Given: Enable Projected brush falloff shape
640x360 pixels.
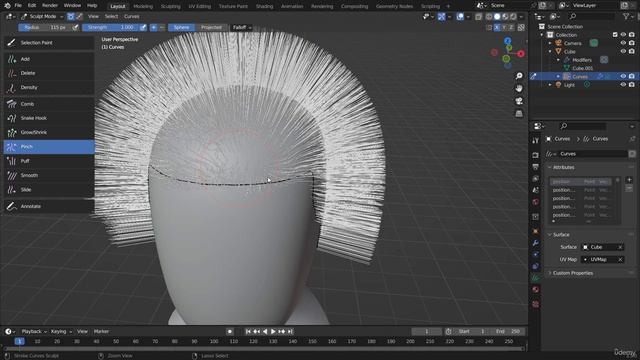Looking at the screenshot, I should coord(211,27).
